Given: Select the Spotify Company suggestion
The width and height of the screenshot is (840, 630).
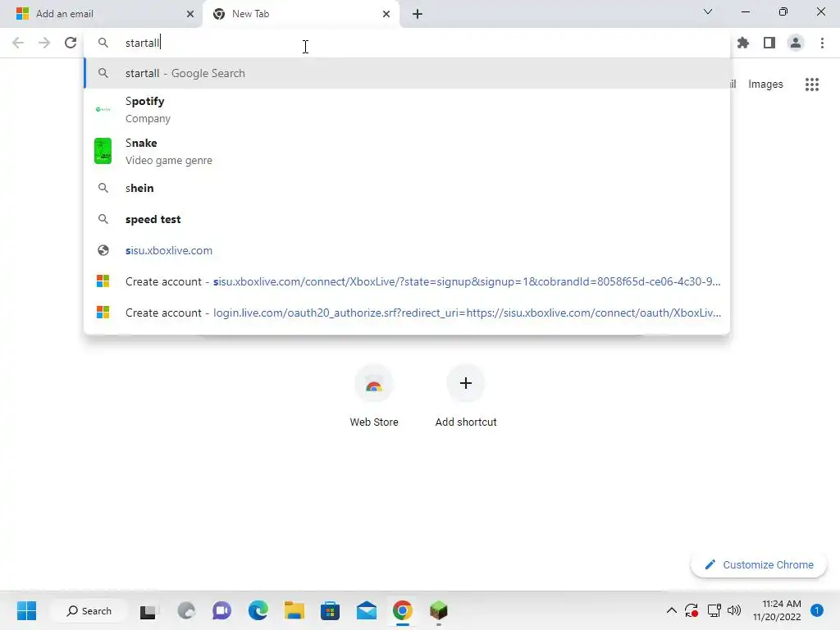Looking at the screenshot, I should [x=407, y=109].
